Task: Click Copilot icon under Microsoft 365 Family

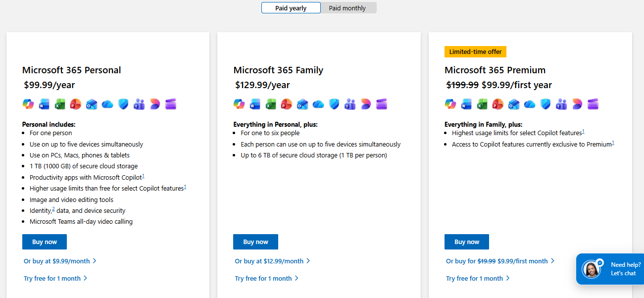Action: point(239,104)
